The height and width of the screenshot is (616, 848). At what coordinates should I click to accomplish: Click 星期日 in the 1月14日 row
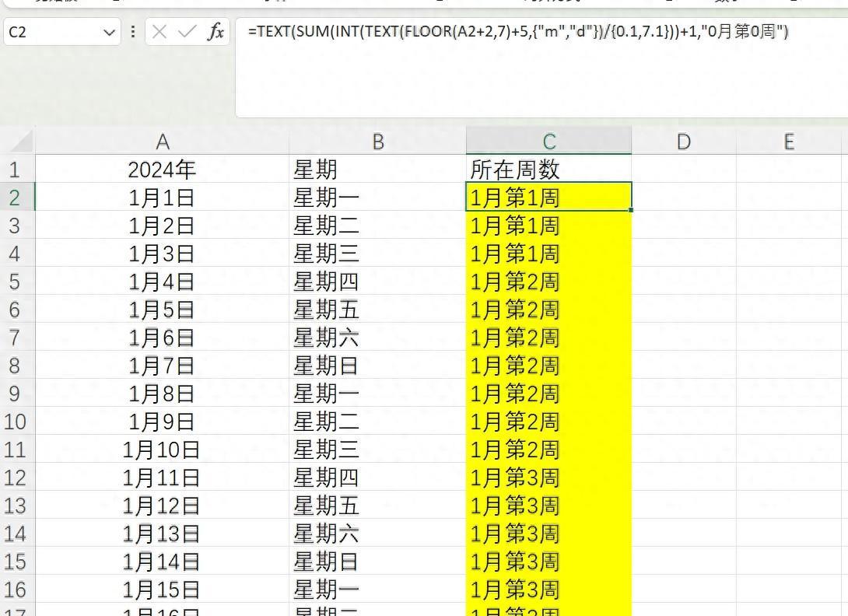click(377, 562)
